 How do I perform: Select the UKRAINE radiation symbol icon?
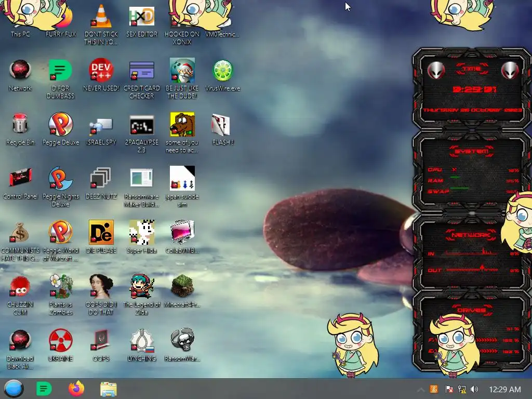point(60,345)
